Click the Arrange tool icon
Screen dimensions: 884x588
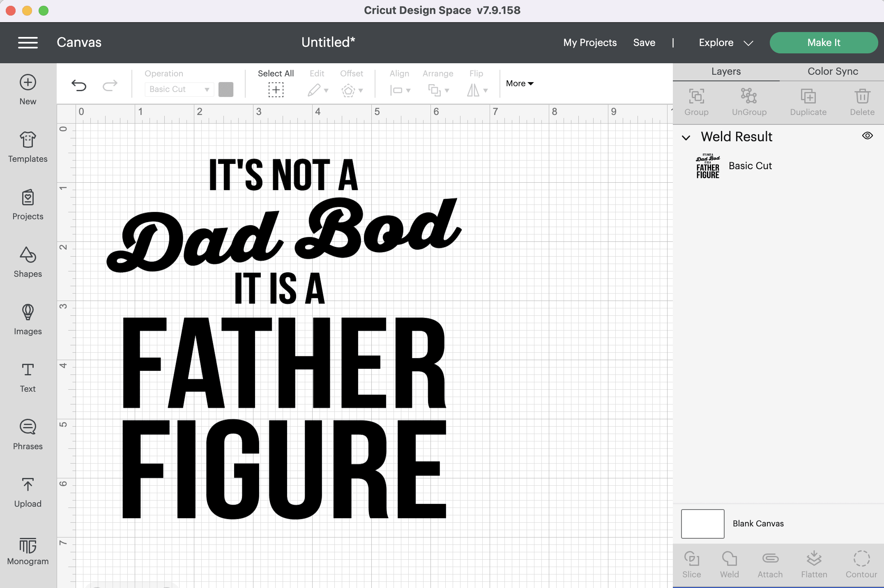434,90
